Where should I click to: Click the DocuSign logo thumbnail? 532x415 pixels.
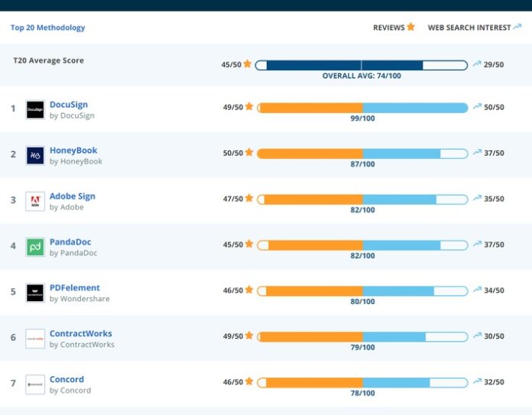point(35,109)
